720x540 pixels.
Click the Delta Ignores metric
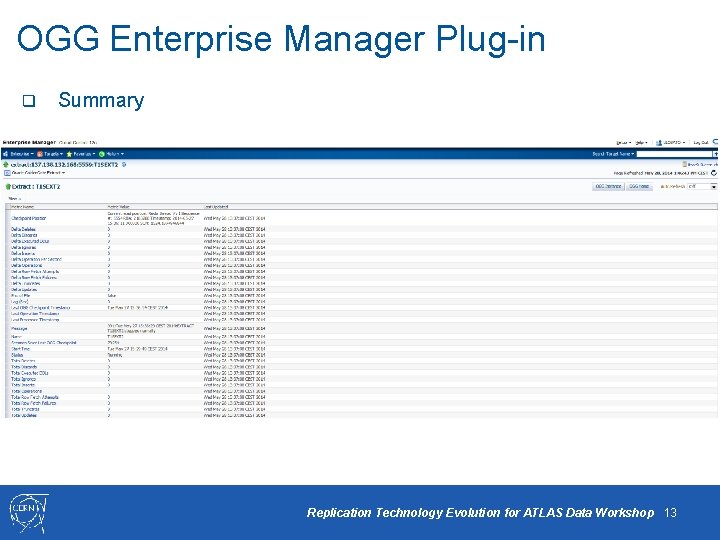23,248
